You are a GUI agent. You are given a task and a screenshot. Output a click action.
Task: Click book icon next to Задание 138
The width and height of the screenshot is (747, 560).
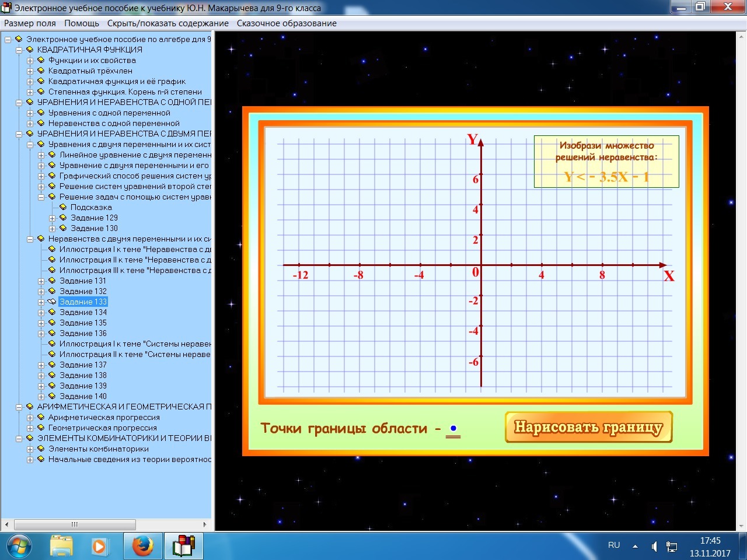click(x=52, y=375)
